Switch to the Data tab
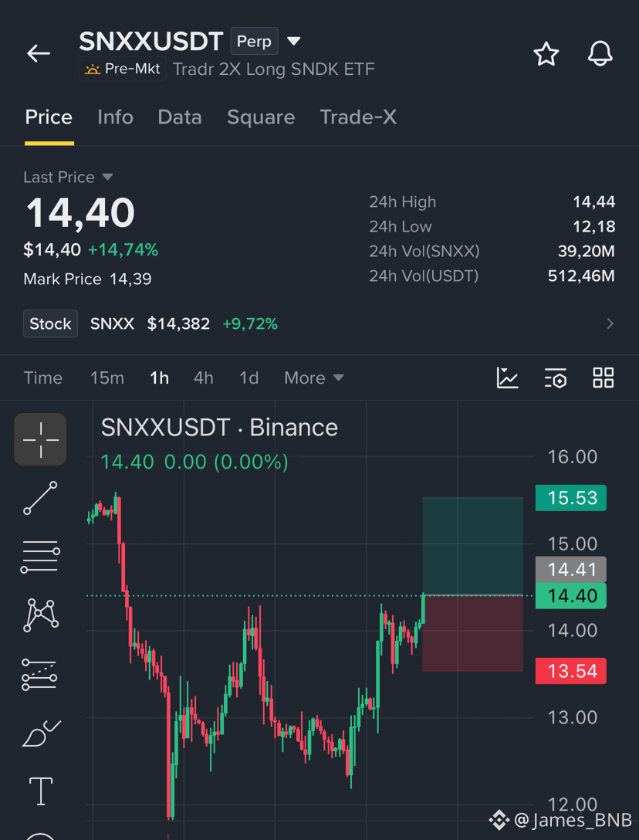Screen dimensions: 639x840 (x=180, y=117)
